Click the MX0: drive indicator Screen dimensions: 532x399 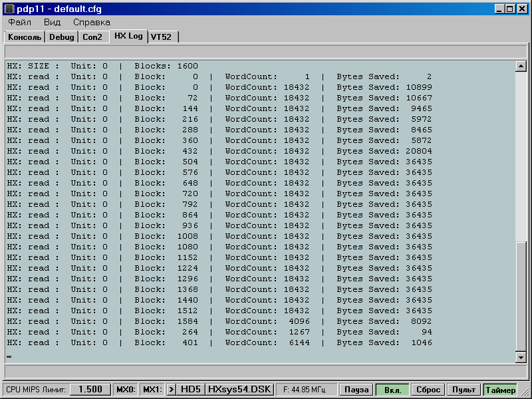pos(126,390)
